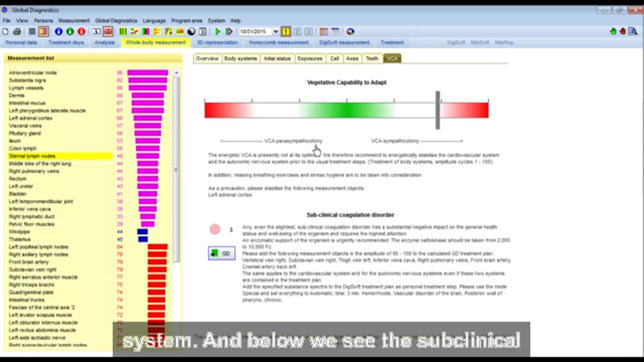Select Front brain artery list entry

(x=29, y=262)
